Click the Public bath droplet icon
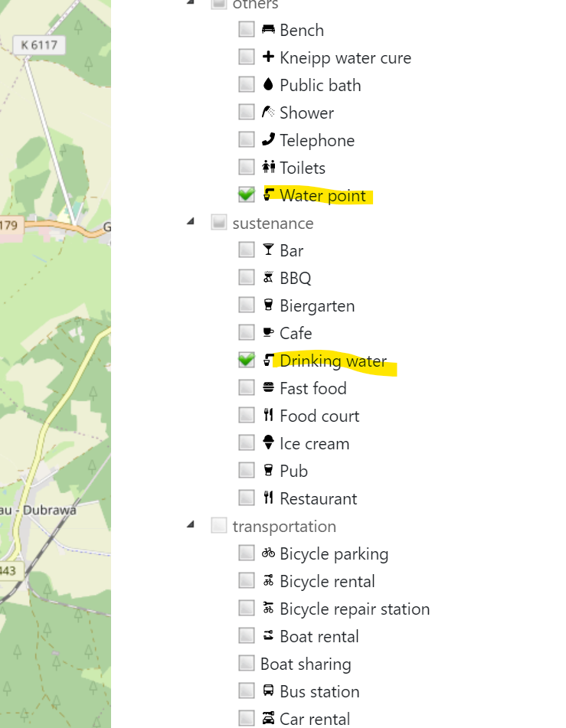The image size is (566, 728). 268,85
